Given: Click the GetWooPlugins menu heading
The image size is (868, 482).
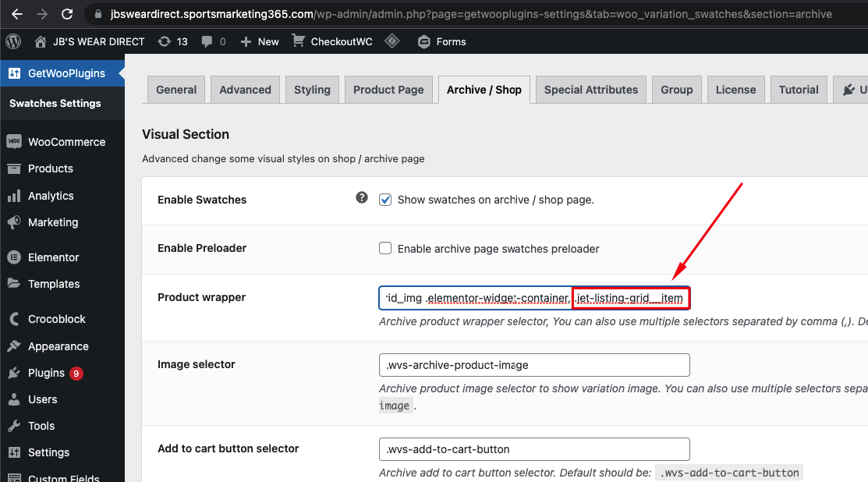Looking at the screenshot, I should click(x=66, y=73).
